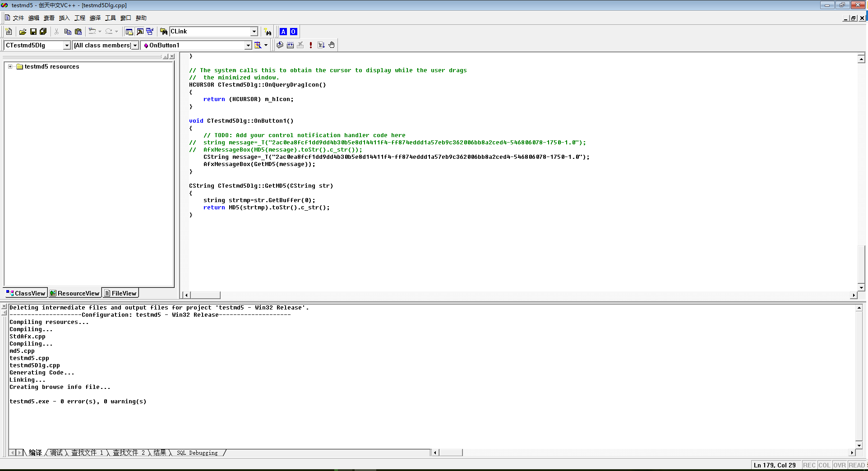
Task: Open the CLink find combo dropdown
Action: (x=254, y=32)
